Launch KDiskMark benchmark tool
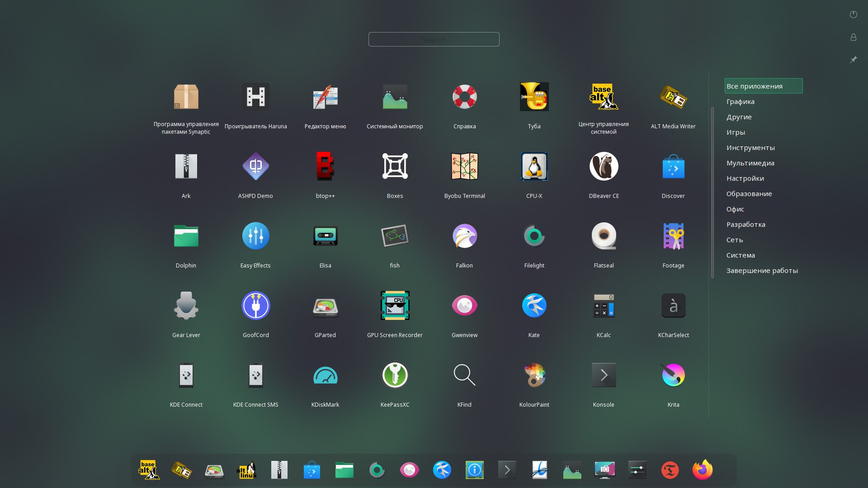The image size is (868, 488). pyautogui.click(x=325, y=375)
